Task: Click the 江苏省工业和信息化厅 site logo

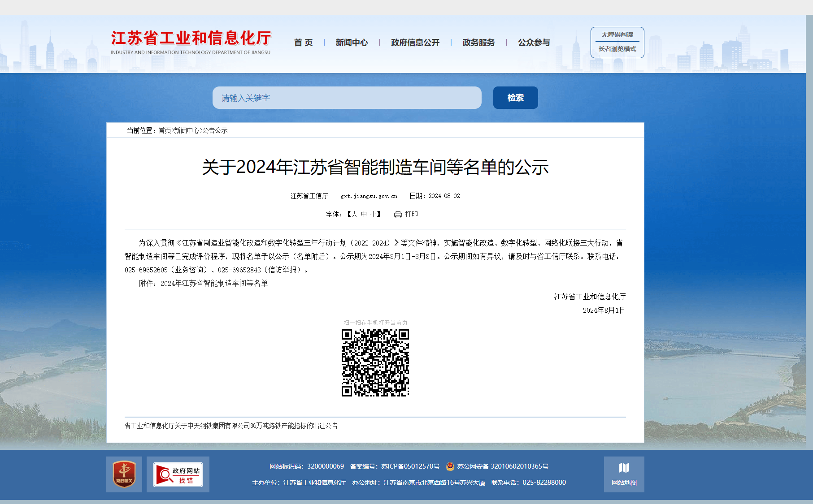Action: coord(191,43)
